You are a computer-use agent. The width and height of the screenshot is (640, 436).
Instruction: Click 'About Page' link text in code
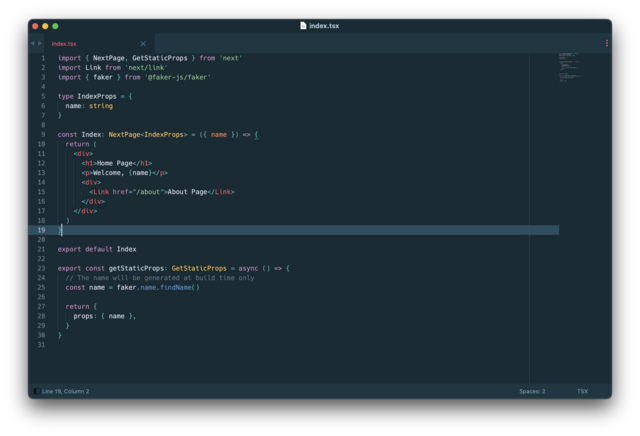coord(187,192)
